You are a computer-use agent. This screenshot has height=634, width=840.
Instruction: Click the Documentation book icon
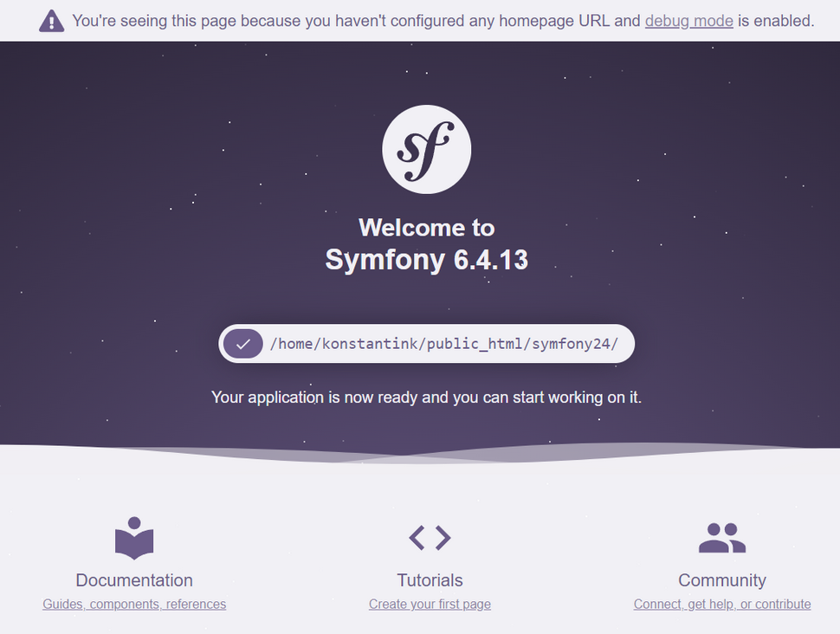[x=134, y=538]
